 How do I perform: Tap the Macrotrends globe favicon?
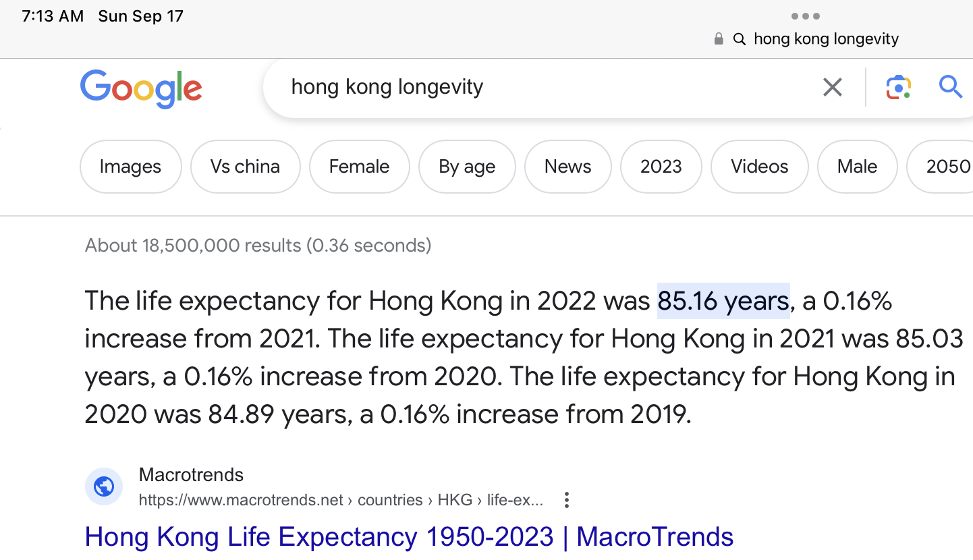[104, 486]
